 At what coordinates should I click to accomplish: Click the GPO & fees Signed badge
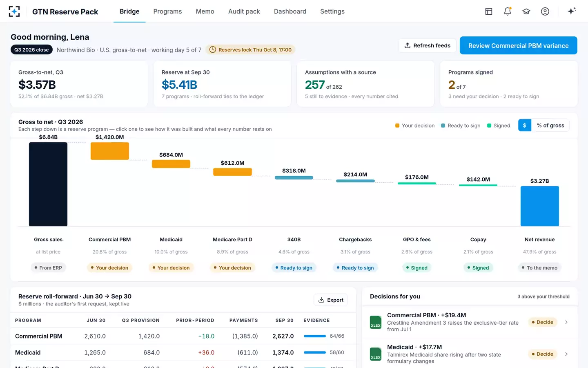click(x=417, y=268)
